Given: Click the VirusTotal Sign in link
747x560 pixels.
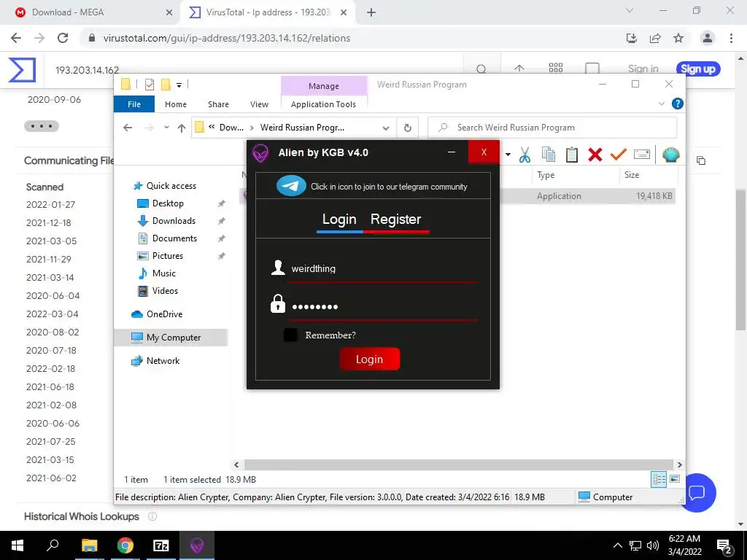Looking at the screenshot, I should click(x=643, y=69).
